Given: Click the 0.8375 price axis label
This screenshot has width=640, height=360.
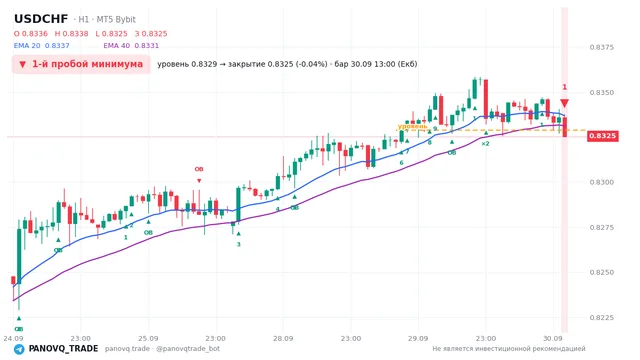Looking at the screenshot, I should click(x=602, y=47).
